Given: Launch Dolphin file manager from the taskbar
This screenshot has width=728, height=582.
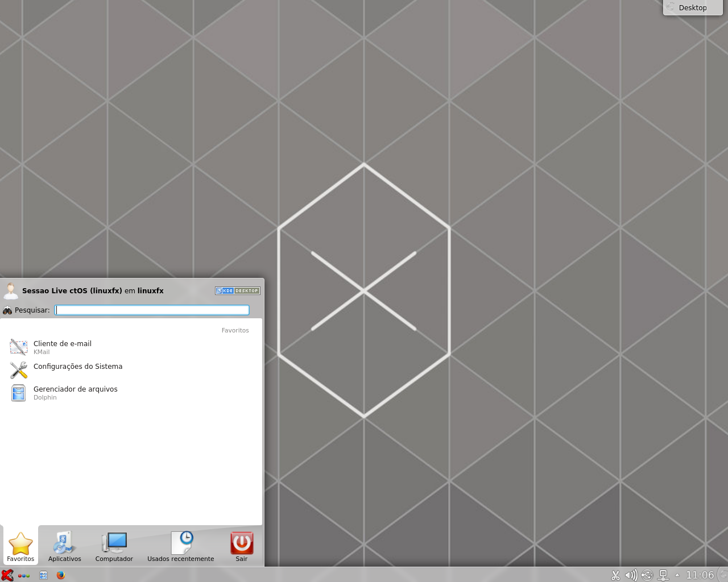Looking at the screenshot, I should pyautogui.click(x=43, y=575).
